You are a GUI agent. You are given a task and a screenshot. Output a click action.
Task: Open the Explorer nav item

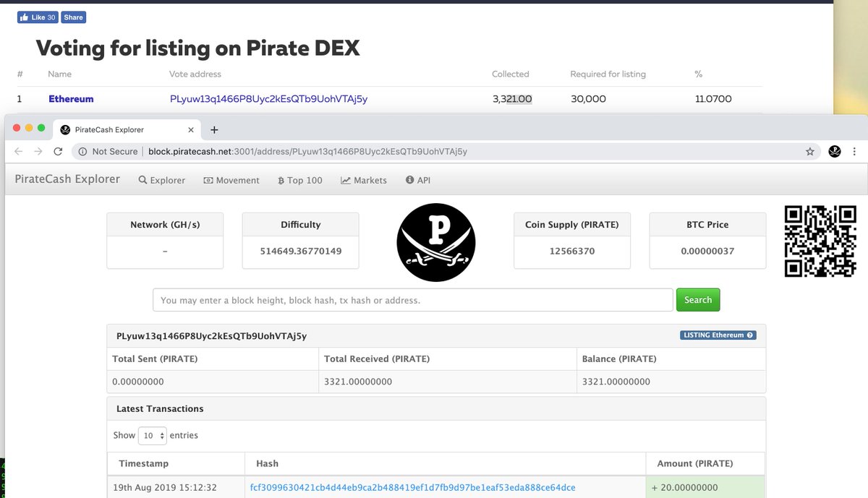point(162,180)
